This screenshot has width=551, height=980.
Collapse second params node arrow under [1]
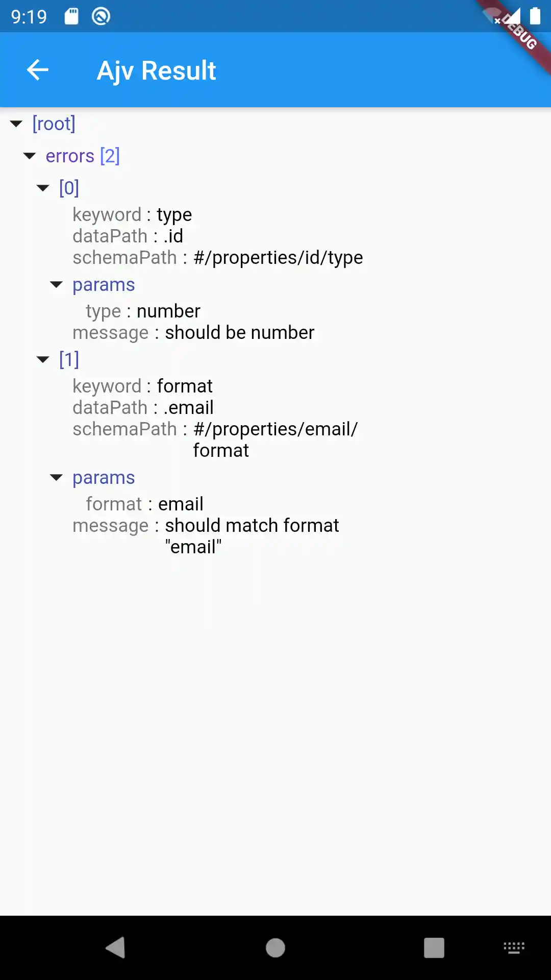[57, 477]
